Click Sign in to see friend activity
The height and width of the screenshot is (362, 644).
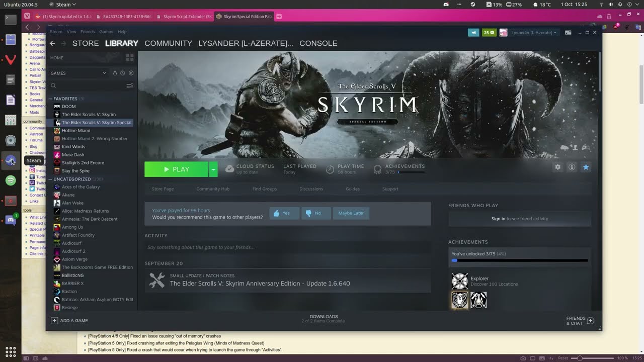(x=498, y=219)
